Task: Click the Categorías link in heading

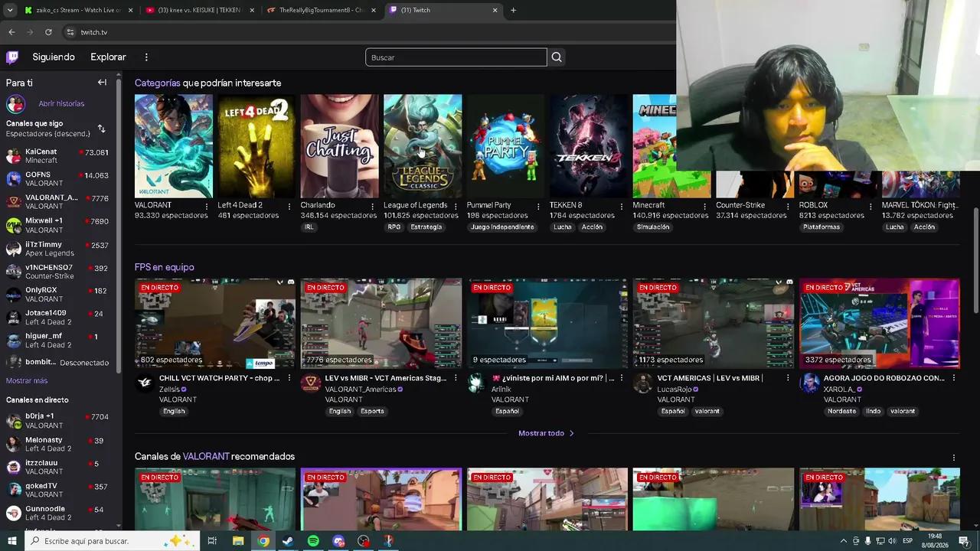Action: tap(158, 83)
